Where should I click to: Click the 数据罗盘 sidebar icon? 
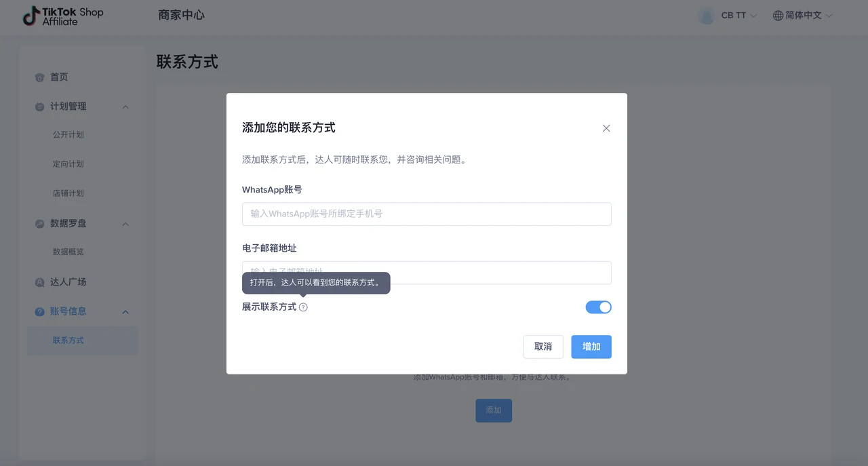(x=39, y=224)
